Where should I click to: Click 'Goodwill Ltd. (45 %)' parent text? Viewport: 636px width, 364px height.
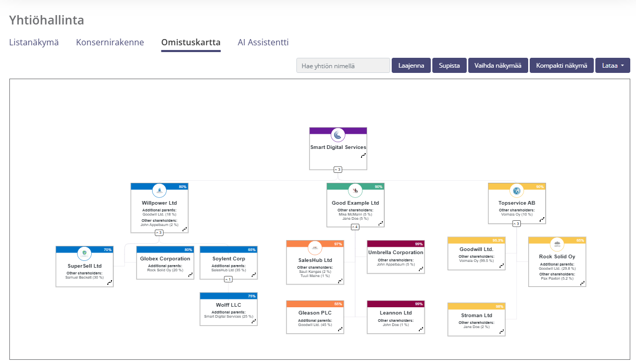click(315, 324)
